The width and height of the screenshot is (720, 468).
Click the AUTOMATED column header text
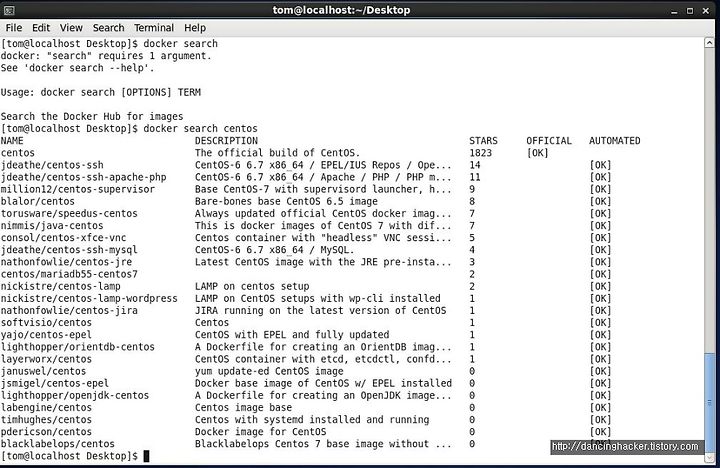614,141
